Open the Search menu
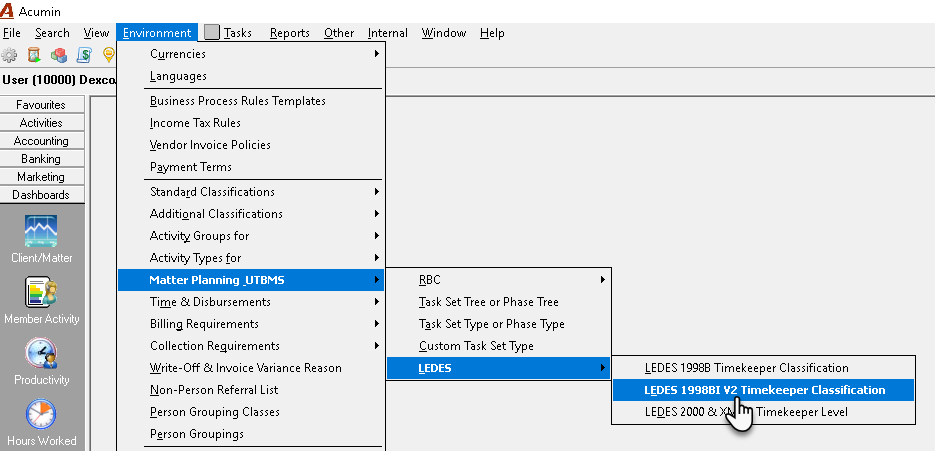This screenshot has height=451, width=935. [x=52, y=33]
